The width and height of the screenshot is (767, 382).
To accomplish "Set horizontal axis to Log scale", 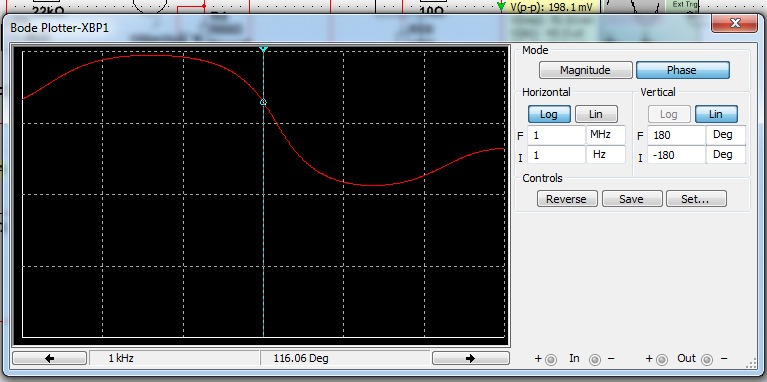I will coord(549,114).
